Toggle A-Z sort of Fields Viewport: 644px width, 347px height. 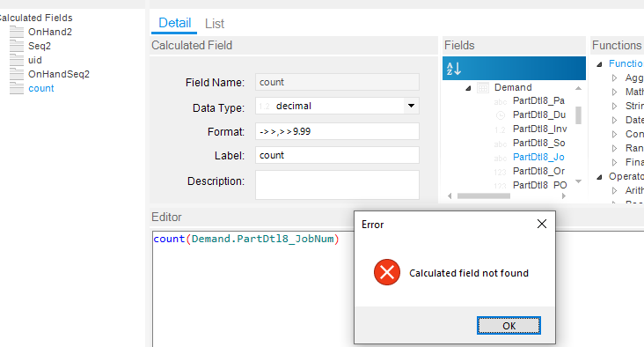point(453,68)
